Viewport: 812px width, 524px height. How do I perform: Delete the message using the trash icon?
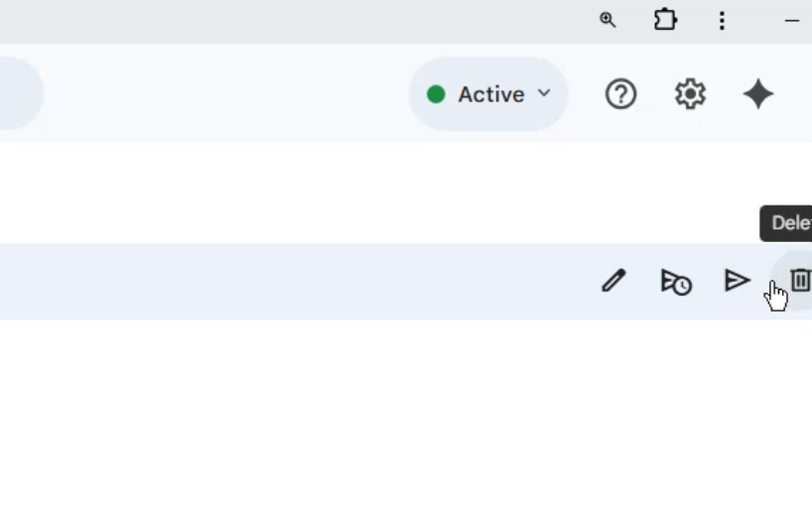pyautogui.click(x=800, y=281)
